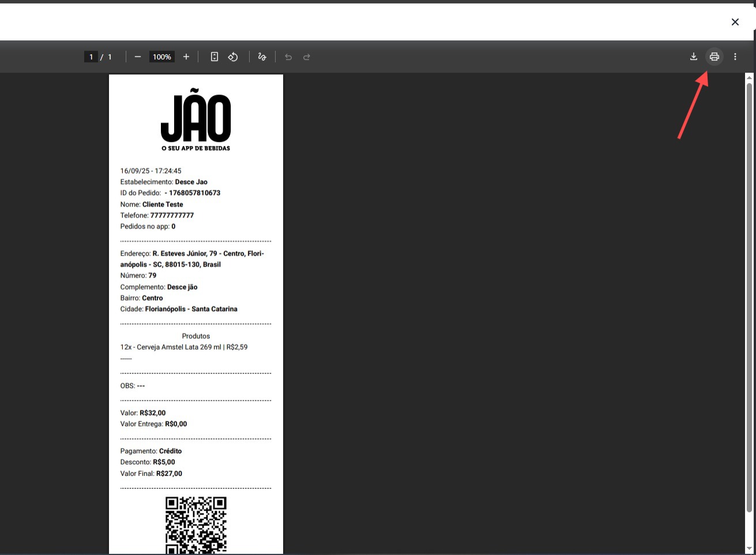Click the "12x - Cerveja Amstel Lata" item
The image size is (756, 555).
159,347
